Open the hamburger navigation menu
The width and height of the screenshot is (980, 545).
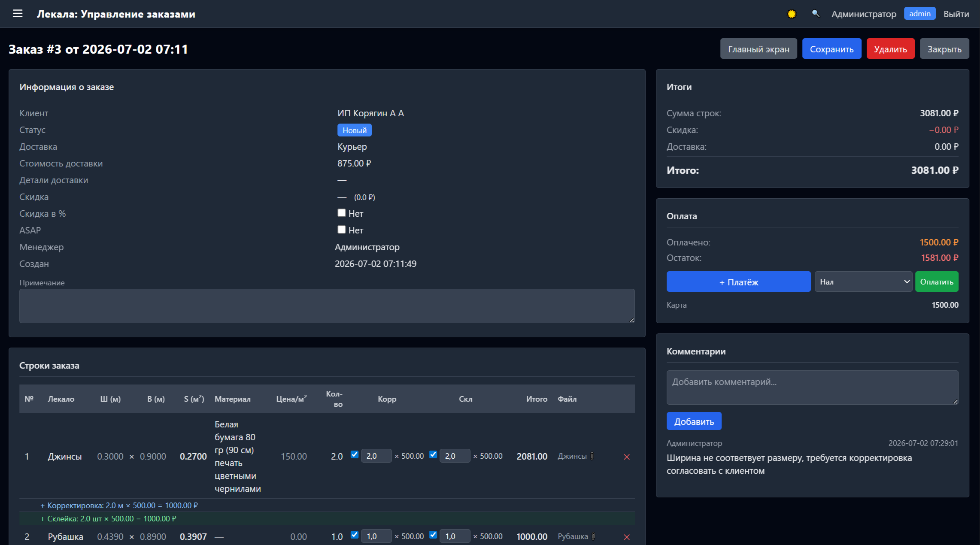click(18, 14)
